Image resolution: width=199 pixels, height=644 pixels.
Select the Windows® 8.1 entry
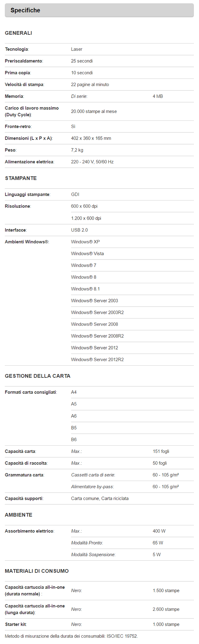[x=85, y=289]
